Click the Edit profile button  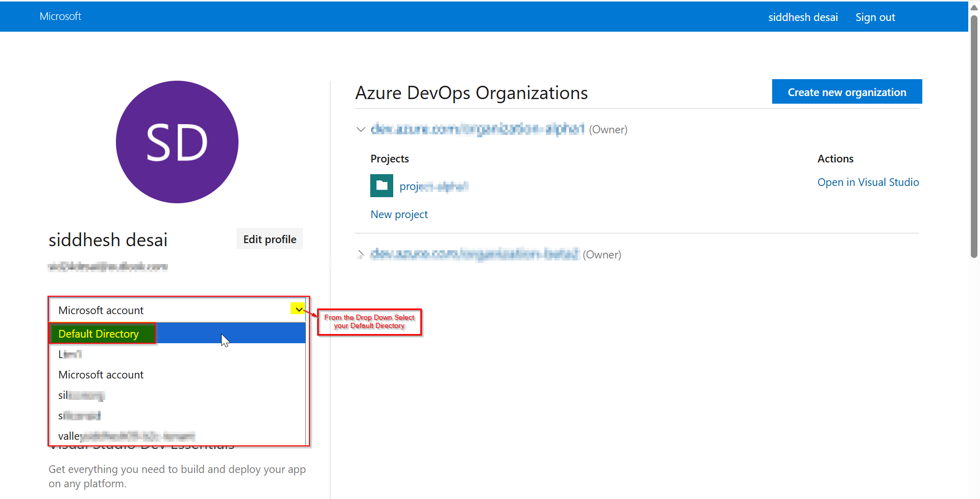[270, 239]
